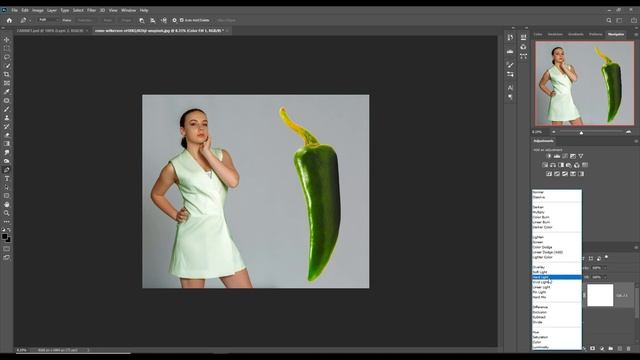Image resolution: width=640 pixels, height=360 pixels.
Task: Open the gear settings in options bar
Action: [174, 20]
